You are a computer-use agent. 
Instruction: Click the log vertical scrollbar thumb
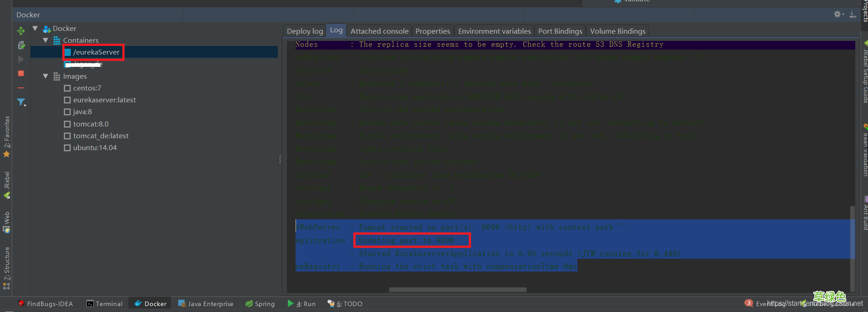[x=852, y=248]
